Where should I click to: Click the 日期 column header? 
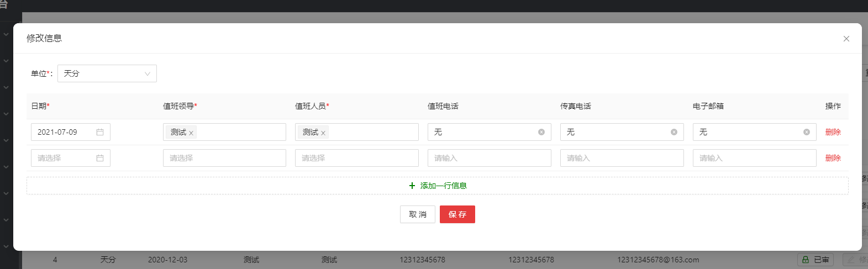pos(40,106)
